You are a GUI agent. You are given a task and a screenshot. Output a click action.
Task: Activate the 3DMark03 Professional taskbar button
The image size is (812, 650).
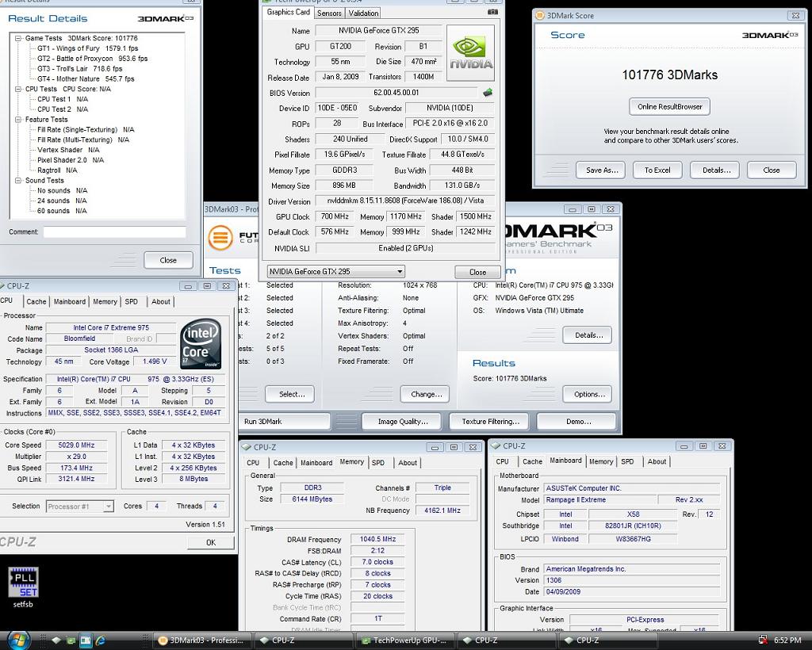tap(204, 640)
